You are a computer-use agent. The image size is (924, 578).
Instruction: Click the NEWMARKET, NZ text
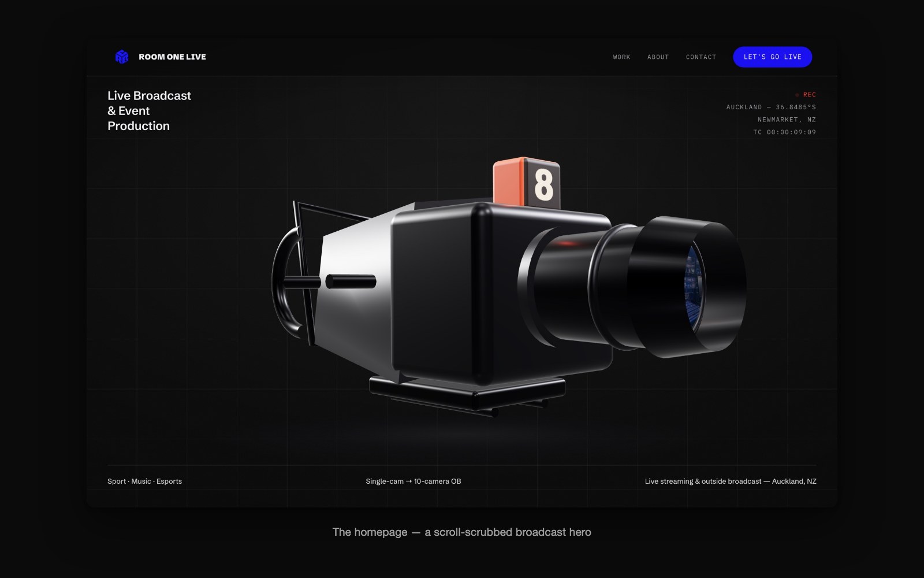(x=787, y=120)
